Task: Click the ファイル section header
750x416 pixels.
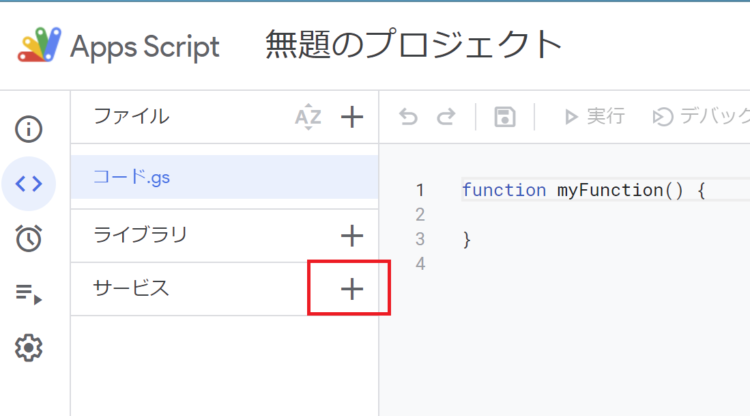Action: point(131,116)
